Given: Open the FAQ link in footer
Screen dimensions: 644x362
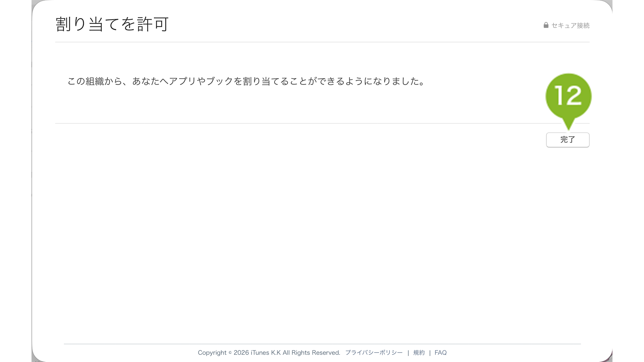Looking at the screenshot, I should coord(440,353).
